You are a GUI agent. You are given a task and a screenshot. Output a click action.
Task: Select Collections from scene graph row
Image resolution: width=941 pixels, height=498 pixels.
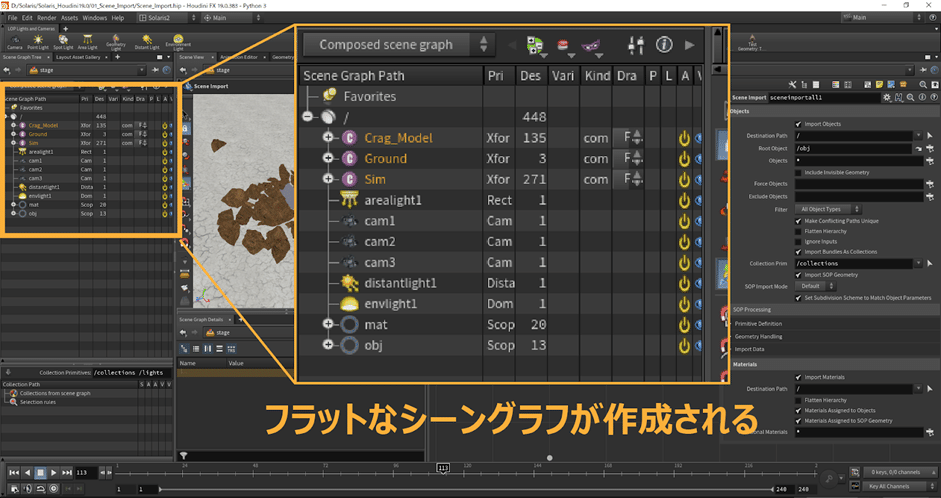click(x=55, y=393)
